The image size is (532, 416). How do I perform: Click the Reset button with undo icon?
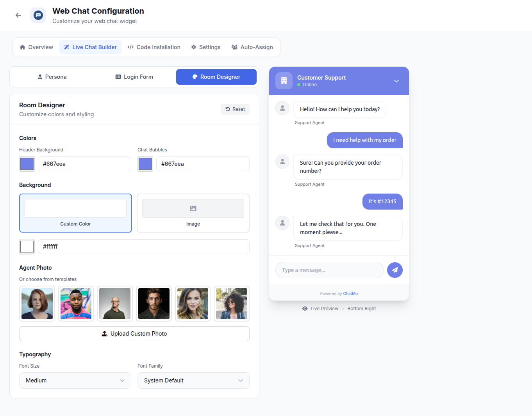point(235,109)
